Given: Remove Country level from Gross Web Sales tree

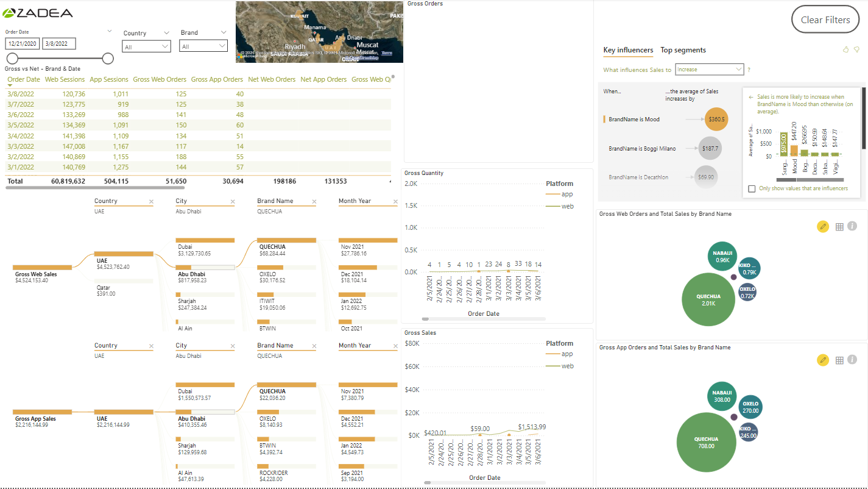Looking at the screenshot, I should tap(151, 201).
